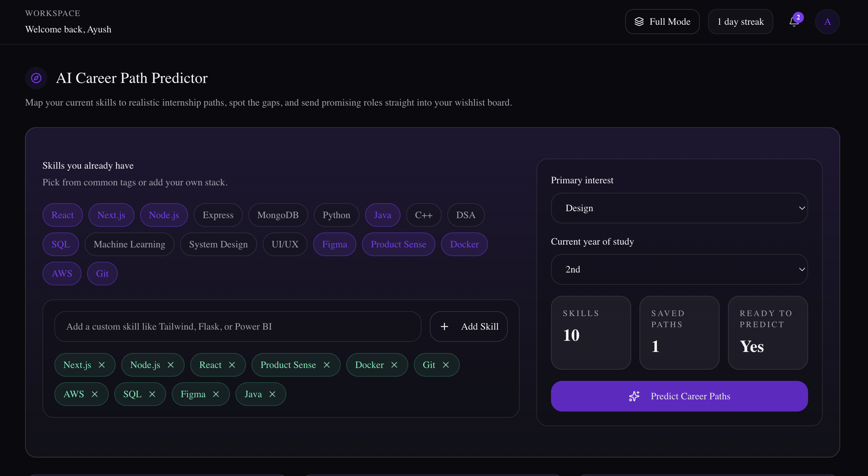This screenshot has height=476, width=868.
Task: Click the Ready to Predict card
Action: click(768, 333)
